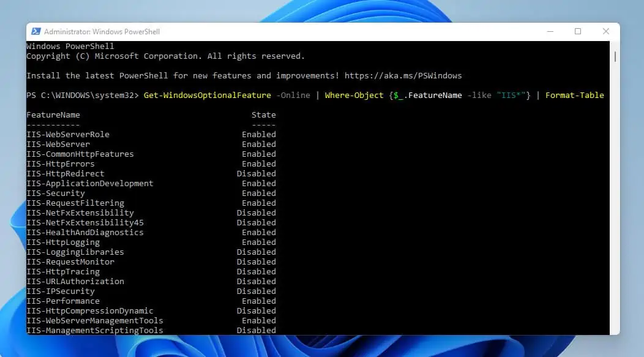
Task: Click the Enabled state of IIS-WebServerRole
Action: (259, 134)
